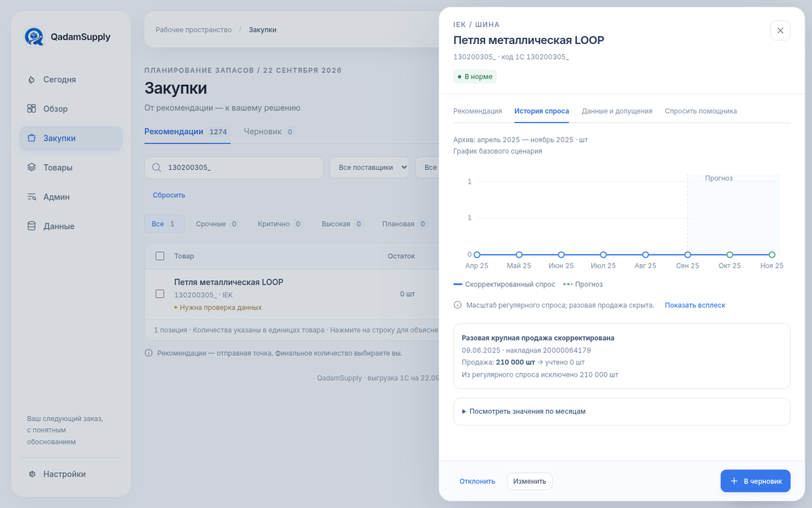
Task: Open the Админ sidebar icon
Action: 31,197
